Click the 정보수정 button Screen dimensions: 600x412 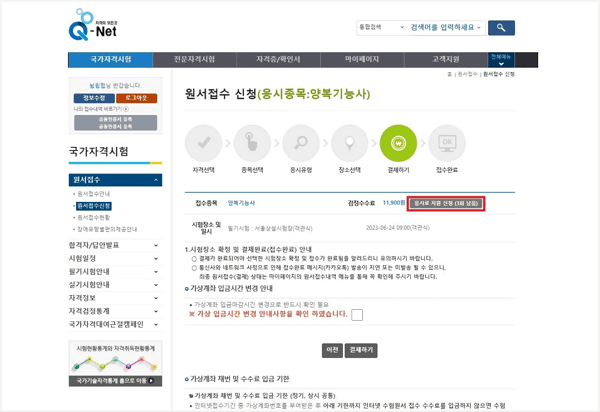coord(94,98)
